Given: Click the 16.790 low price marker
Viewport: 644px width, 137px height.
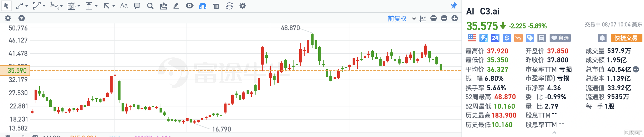Looking at the screenshot, I should [x=222, y=129].
